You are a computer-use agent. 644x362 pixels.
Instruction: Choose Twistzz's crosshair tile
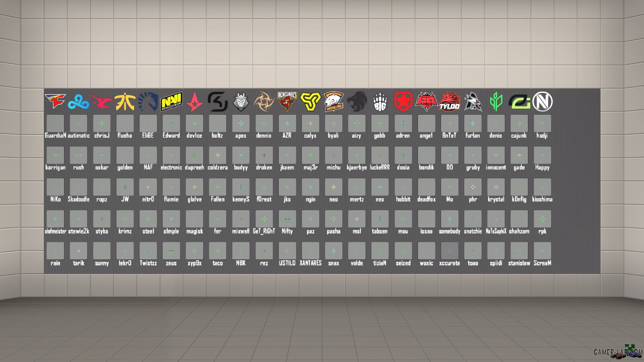[x=148, y=251]
